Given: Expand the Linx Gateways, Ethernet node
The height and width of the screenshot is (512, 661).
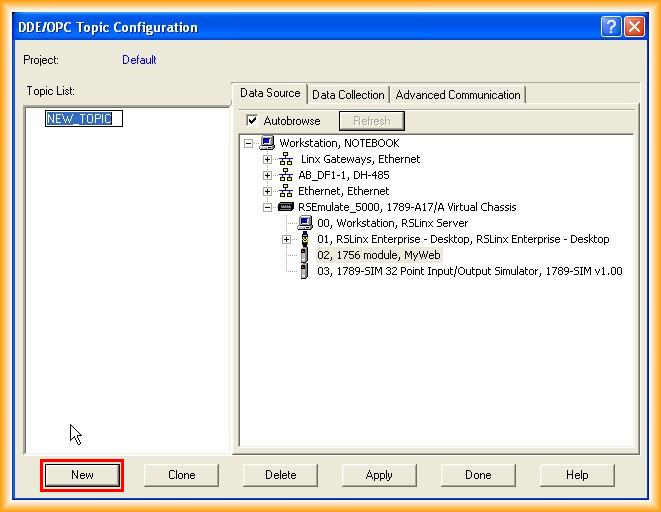Looking at the screenshot, I should pos(268,159).
